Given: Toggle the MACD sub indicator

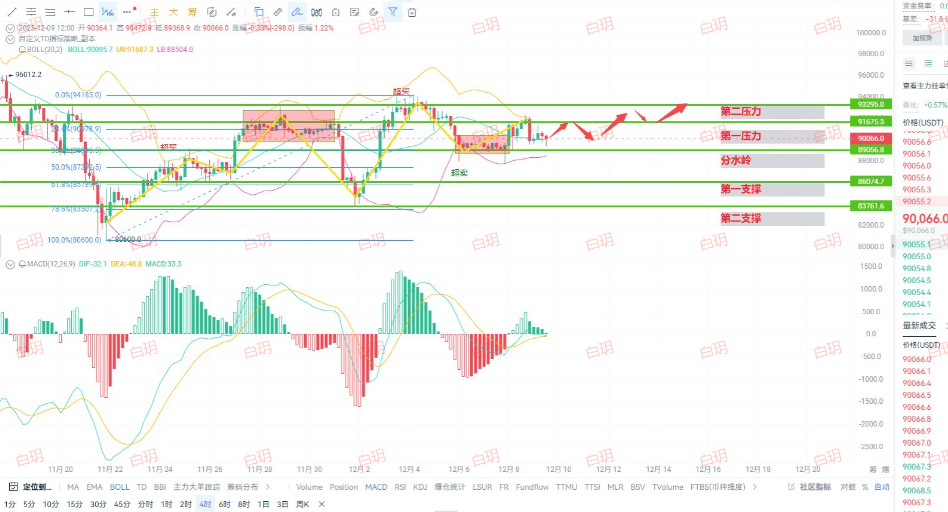Looking at the screenshot, I should [376, 487].
